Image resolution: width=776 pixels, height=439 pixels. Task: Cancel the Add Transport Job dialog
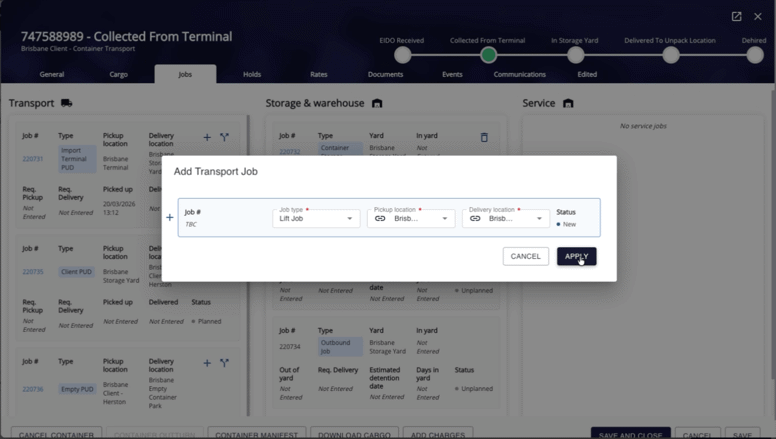coord(526,256)
